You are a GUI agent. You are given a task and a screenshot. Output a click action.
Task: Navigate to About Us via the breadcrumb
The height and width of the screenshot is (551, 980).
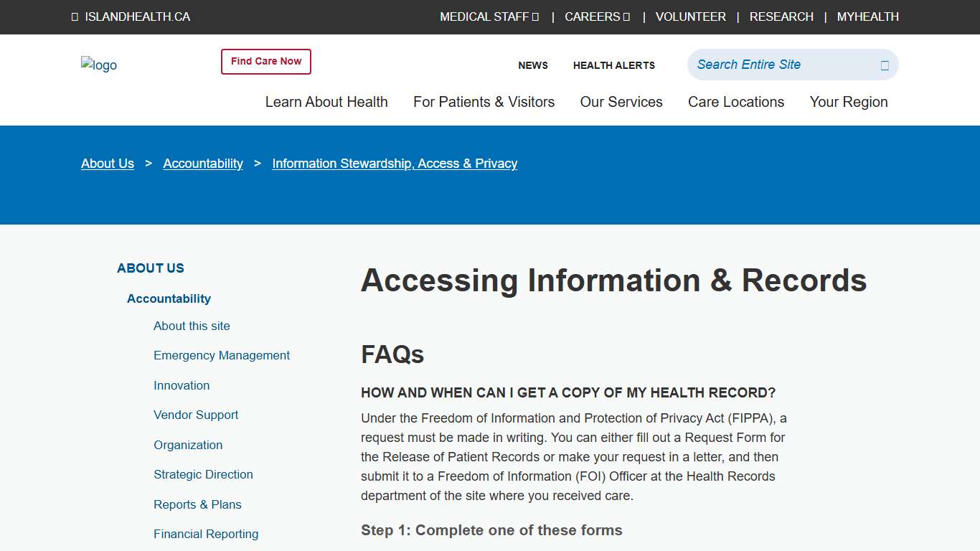tap(107, 164)
